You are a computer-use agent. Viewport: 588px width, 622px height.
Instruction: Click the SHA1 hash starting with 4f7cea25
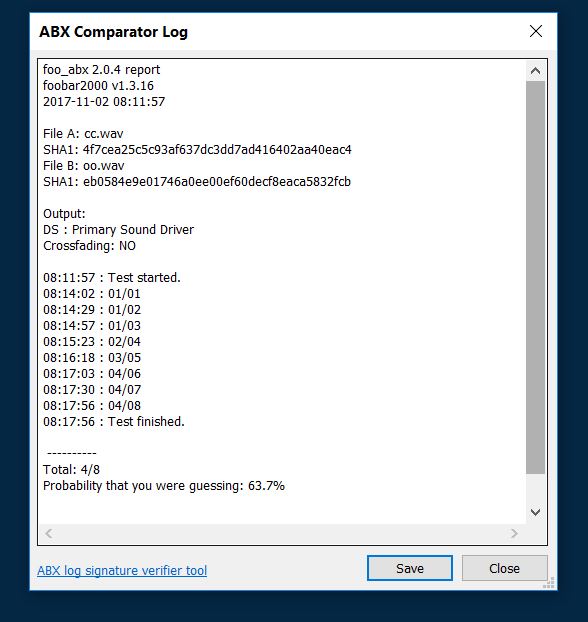217,150
